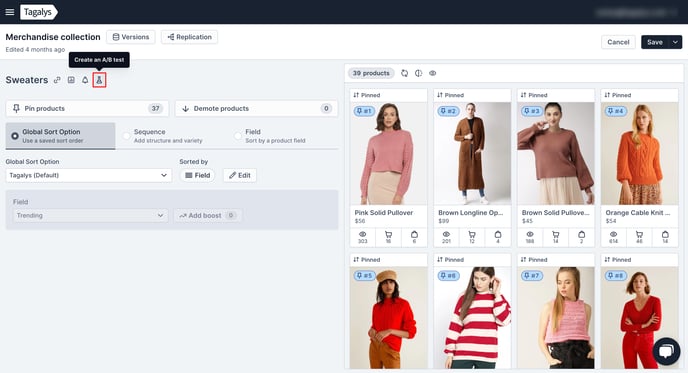Click bag icon on Pink Solid Pullover

414,234
